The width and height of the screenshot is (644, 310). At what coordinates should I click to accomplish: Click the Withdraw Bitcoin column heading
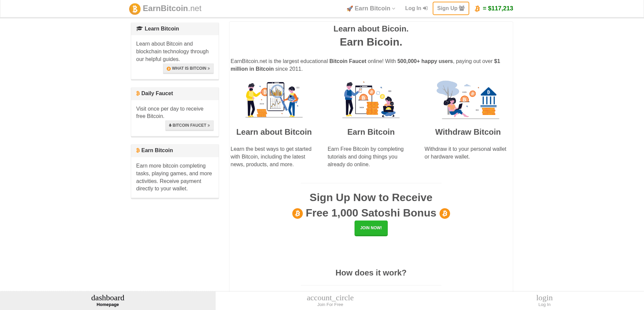pyautogui.click(x=468, y=132)
